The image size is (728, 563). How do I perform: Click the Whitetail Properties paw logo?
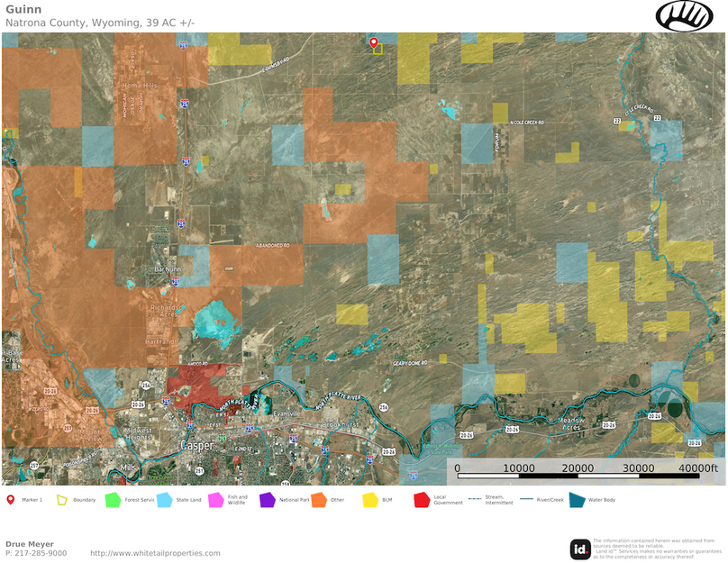(x=684, y=15)
